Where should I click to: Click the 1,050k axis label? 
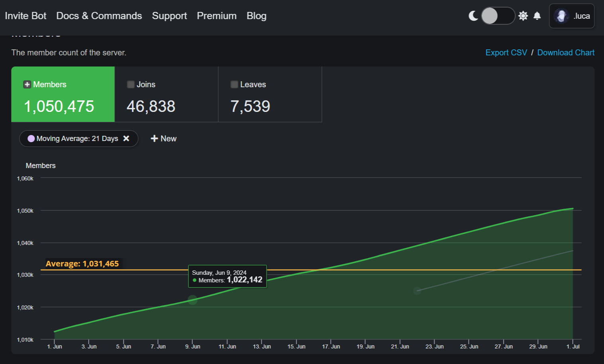[25, 211]
